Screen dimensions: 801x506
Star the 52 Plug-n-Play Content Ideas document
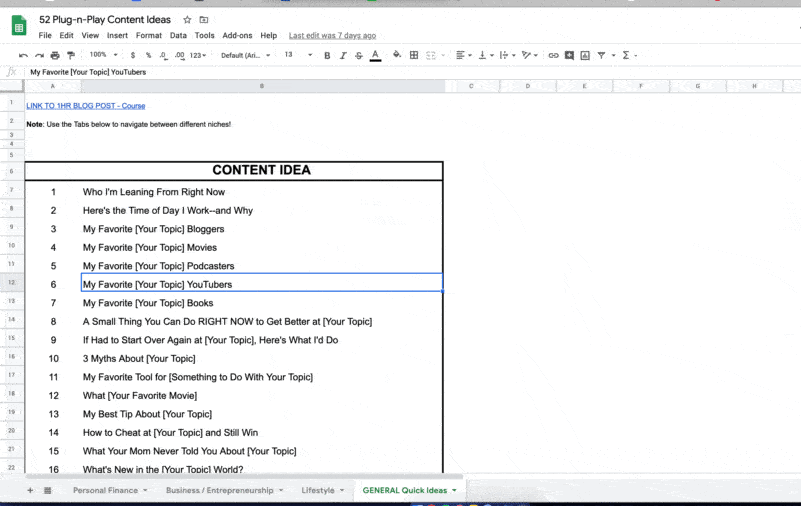pos(187,20)
